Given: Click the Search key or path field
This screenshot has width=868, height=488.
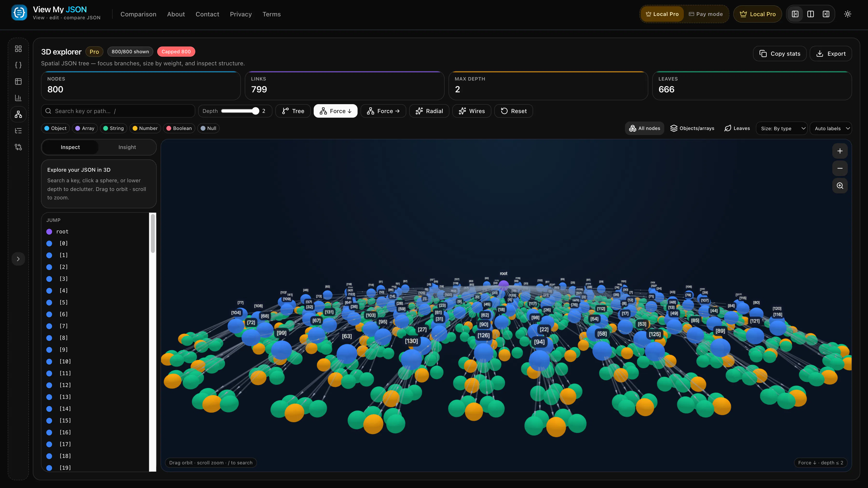Looking at the screenshot, I should click(x=118, y=111).
